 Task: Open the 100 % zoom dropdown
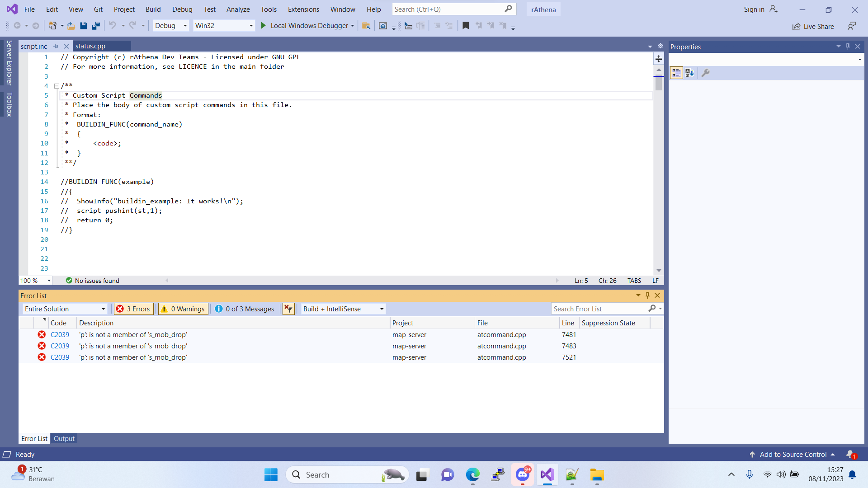(35, 281)
